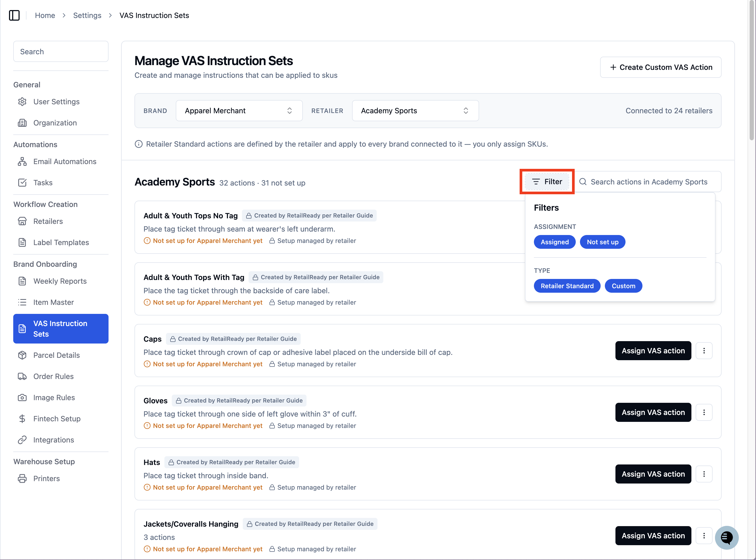Toggle the Retailer Standard type filter
Image resolution: width=756 pixels, height=560 pixels.
[567, 286]
